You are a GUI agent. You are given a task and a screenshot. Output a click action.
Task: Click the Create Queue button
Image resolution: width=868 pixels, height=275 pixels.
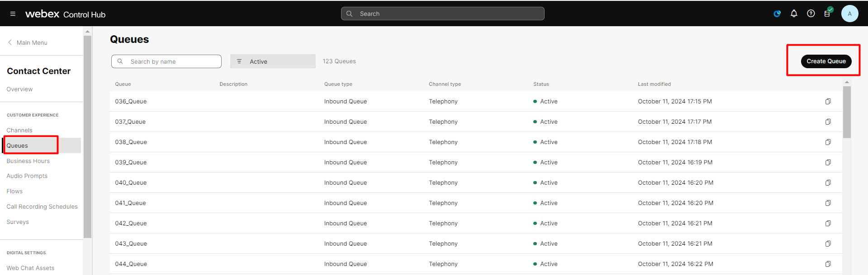tap(826, 61)
